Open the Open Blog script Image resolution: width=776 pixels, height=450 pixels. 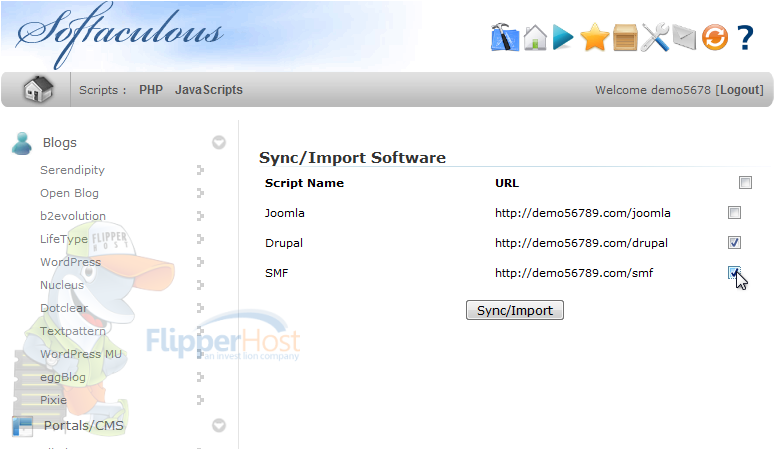point(69,193)
